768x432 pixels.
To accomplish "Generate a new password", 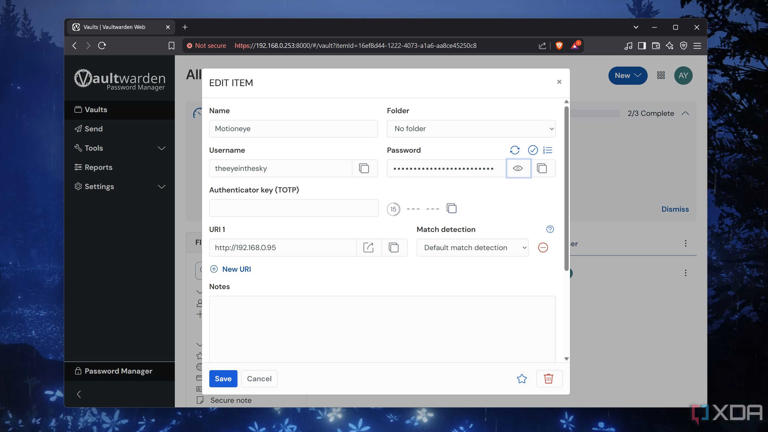I will click(x=515, y=150).
